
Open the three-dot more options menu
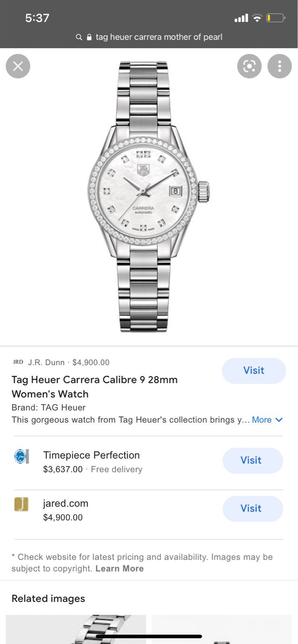pos(279,66)
